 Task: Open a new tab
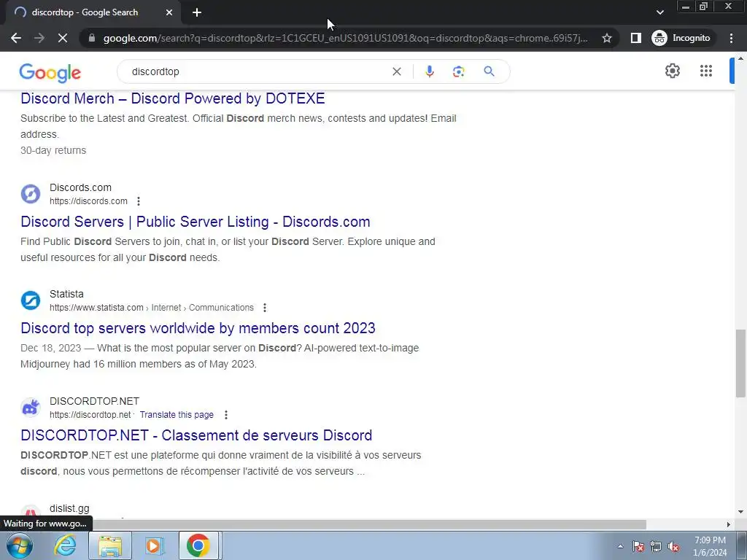click(x=197, y=12)
